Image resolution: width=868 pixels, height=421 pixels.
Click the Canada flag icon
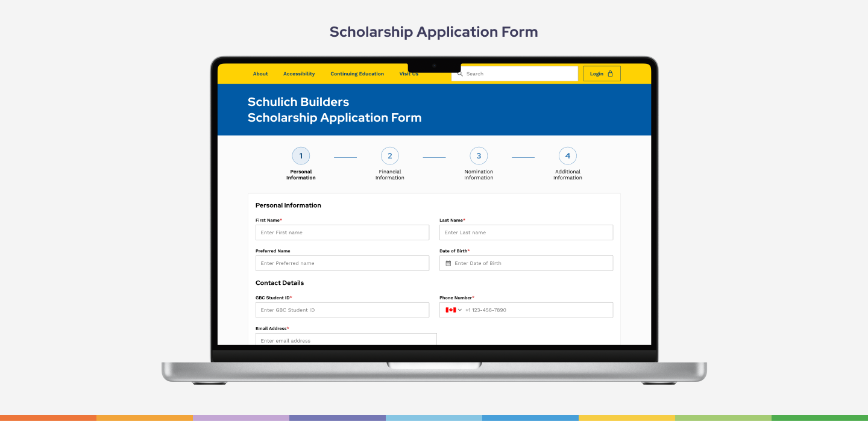pyautogui.click(x=450, y=310)
